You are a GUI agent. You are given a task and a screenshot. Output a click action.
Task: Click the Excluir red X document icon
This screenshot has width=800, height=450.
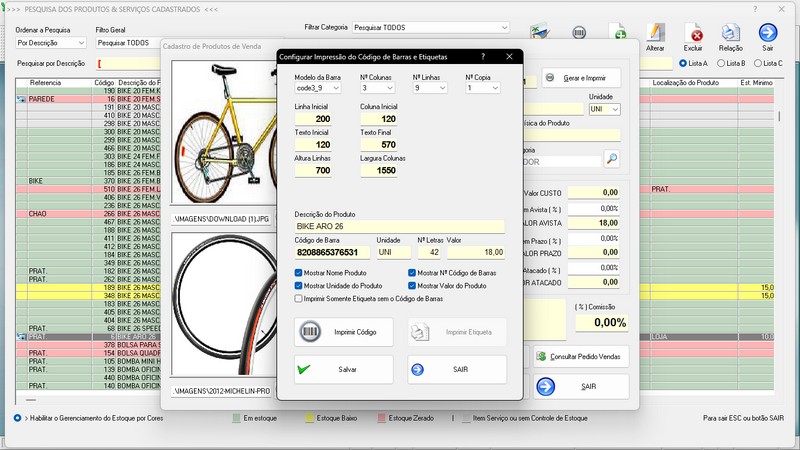click(693, 33)
